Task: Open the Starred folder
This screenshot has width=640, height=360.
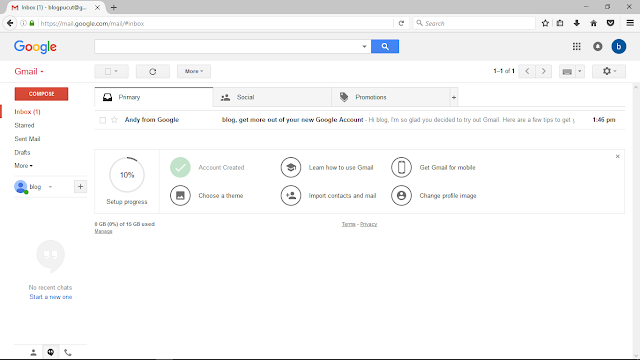Action: point(24,125)
